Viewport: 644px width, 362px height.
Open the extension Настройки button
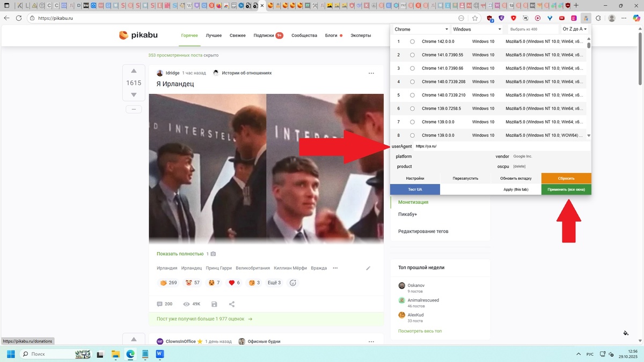click(415, 178)
